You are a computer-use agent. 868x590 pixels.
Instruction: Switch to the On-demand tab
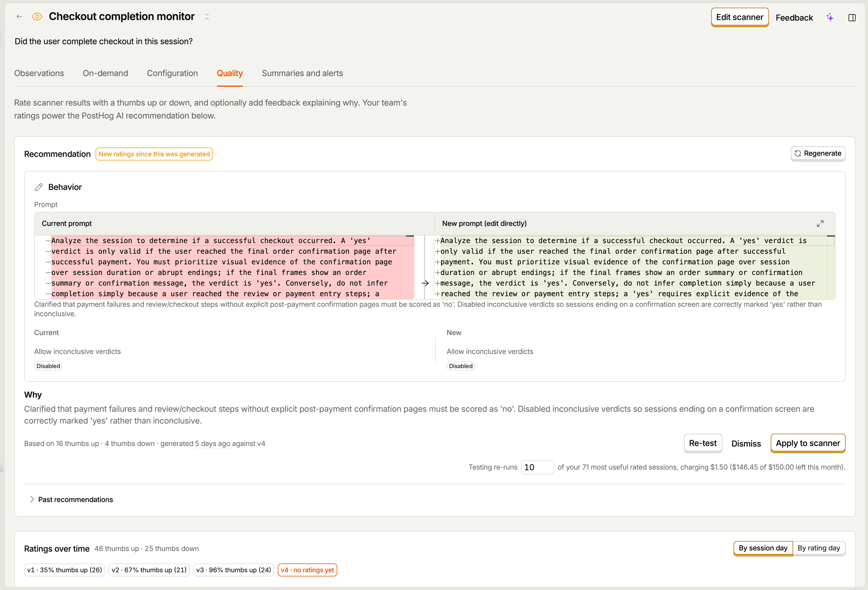[105, 73]
